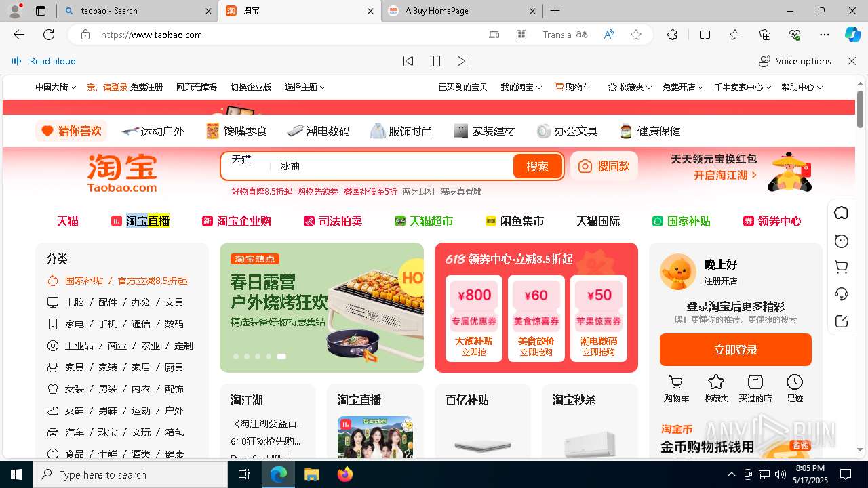This screenshot has height=488, width=868.
Task: Add this page to favorites
Action: (x=636, y=35)
